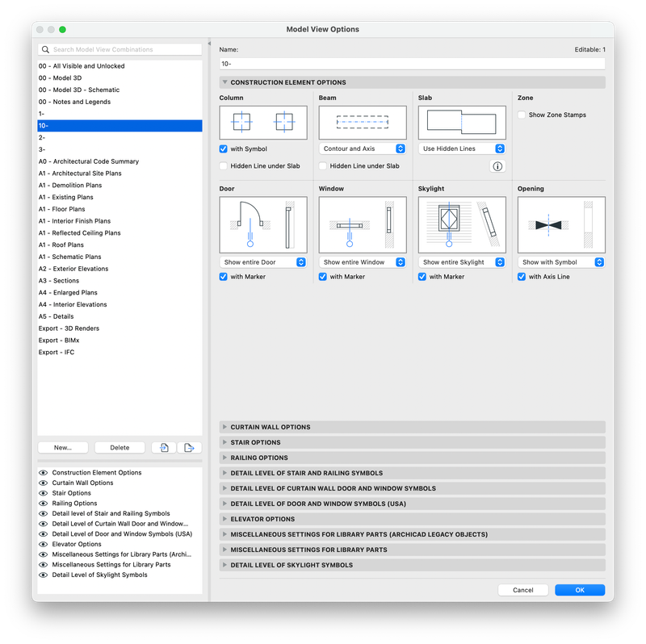This screenshot has height=644, width=646.
Task: Toggle eye icon for Elevator Options
Action: click(44, 545)
